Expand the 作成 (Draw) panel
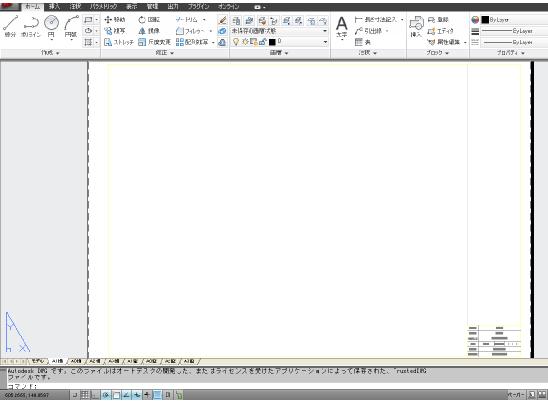Screen dimensions: 548x403 tap(50, 53)
